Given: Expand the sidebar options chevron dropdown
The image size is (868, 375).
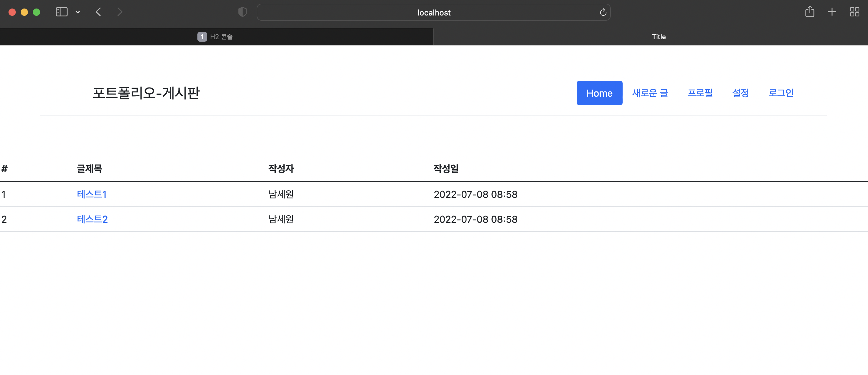Looking at the screenshot, I should click(78, 12).
